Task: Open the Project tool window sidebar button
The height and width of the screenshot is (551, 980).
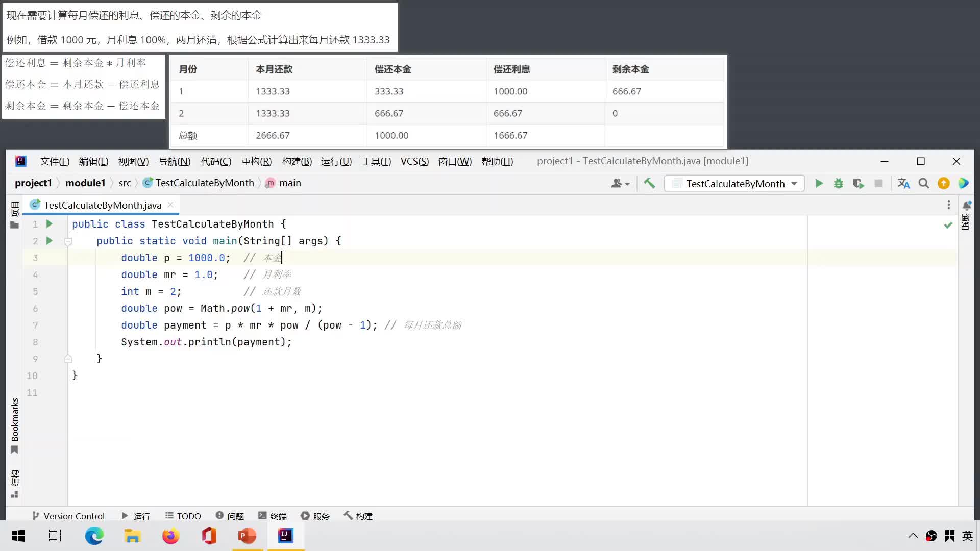Action: 14,216
